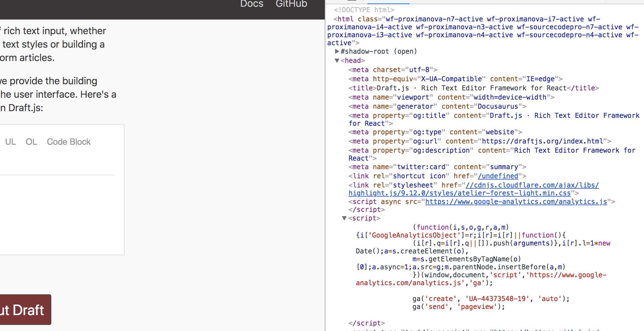This screenshot has height=331, width=644.
Task: Click the red Draft button
Action: (x=25, y=310)
